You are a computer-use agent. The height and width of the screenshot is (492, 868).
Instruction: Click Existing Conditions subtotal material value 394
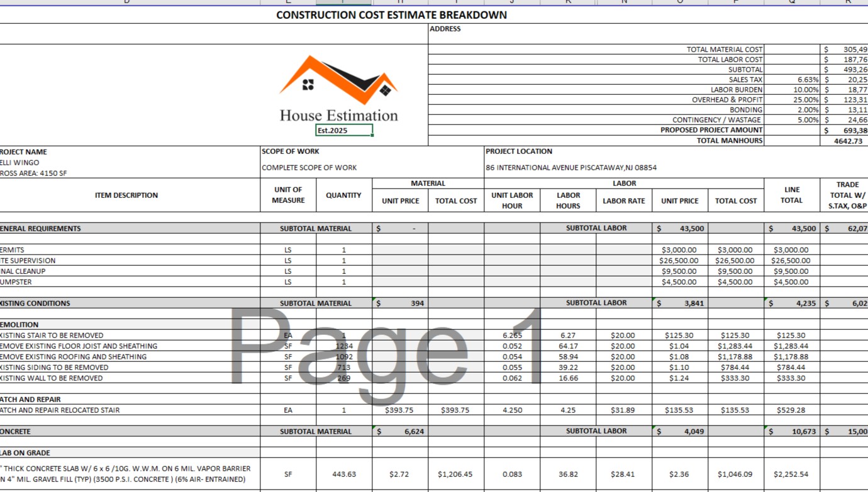coord(400,303)
